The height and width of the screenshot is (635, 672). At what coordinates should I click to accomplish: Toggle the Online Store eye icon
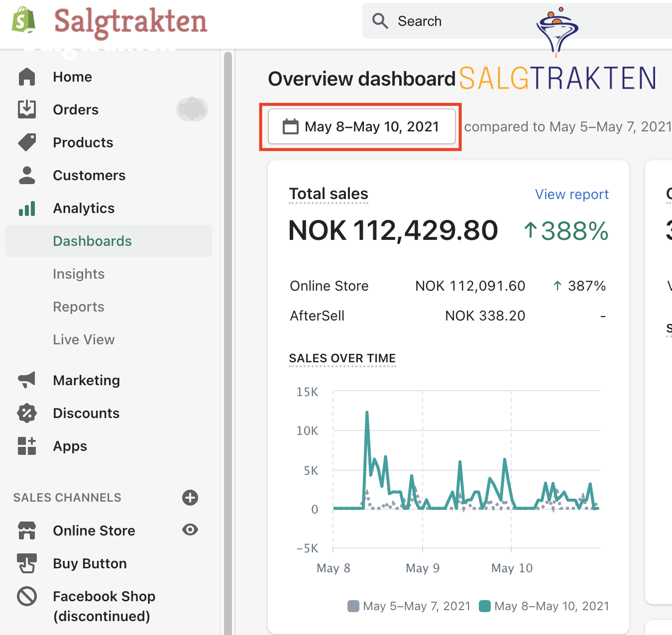[x=190, y=530]
